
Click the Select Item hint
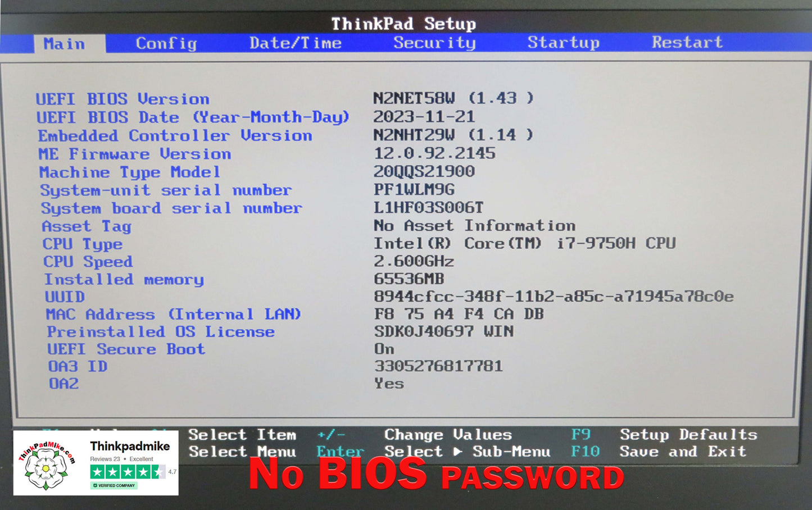point(242,435)
